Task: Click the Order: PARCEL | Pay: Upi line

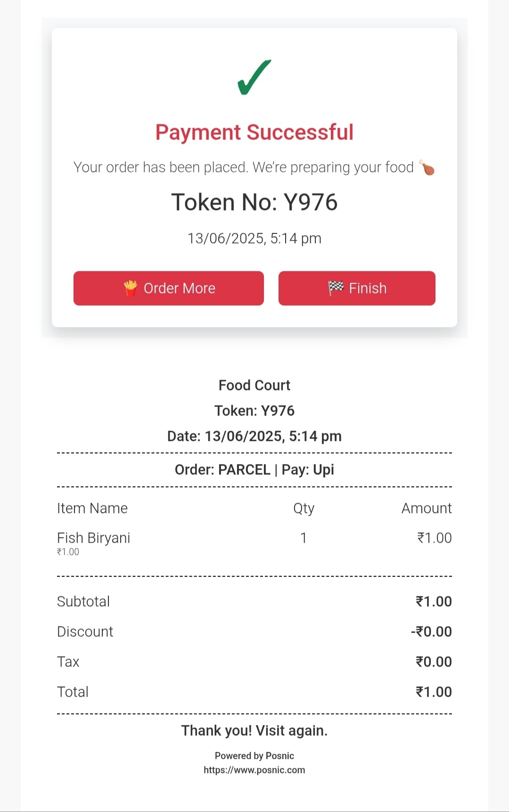Action: pos(254,470)
